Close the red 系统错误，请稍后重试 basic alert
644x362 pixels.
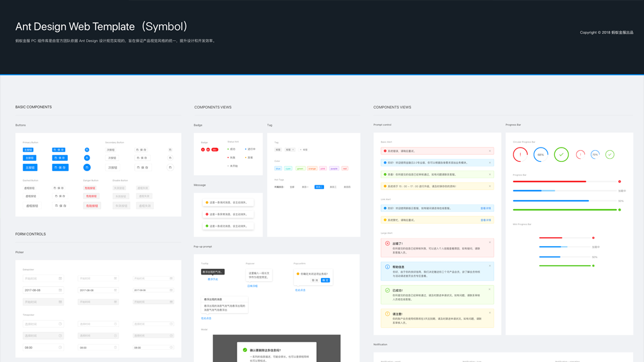coord(490,151)
